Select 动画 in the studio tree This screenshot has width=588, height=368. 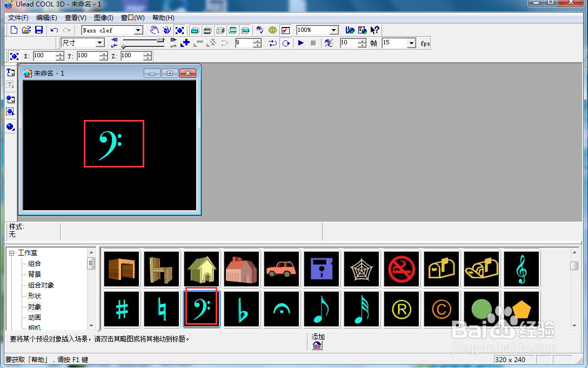35,317
